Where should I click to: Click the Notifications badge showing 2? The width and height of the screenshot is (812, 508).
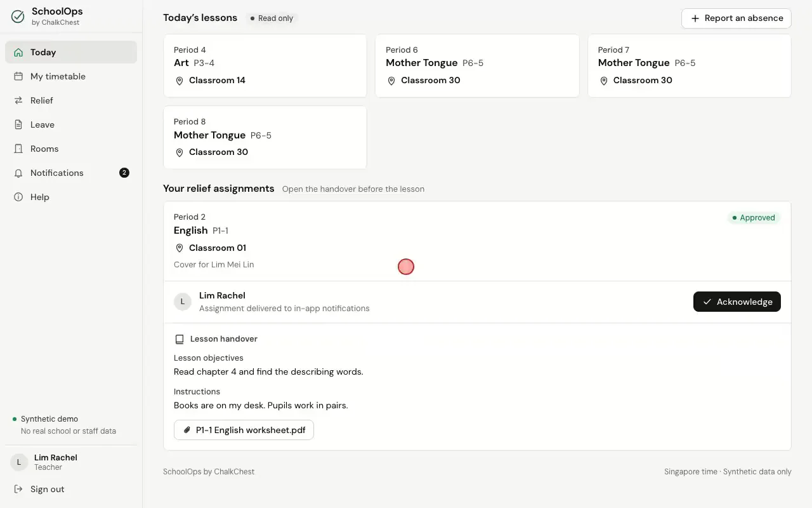pos(124,173)
